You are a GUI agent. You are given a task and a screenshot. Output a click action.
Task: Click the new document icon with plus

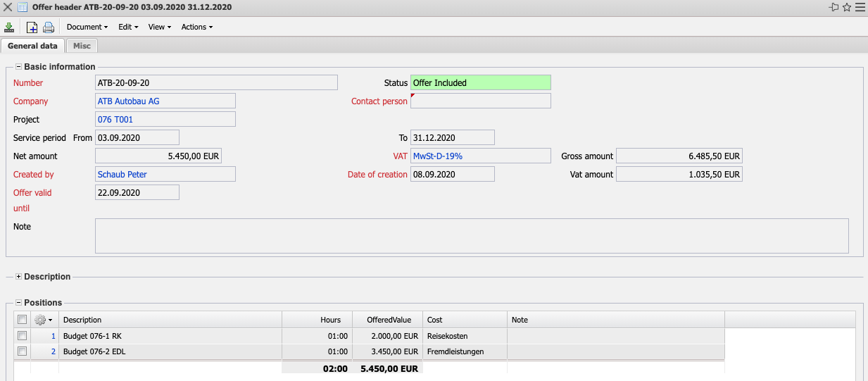32,27
